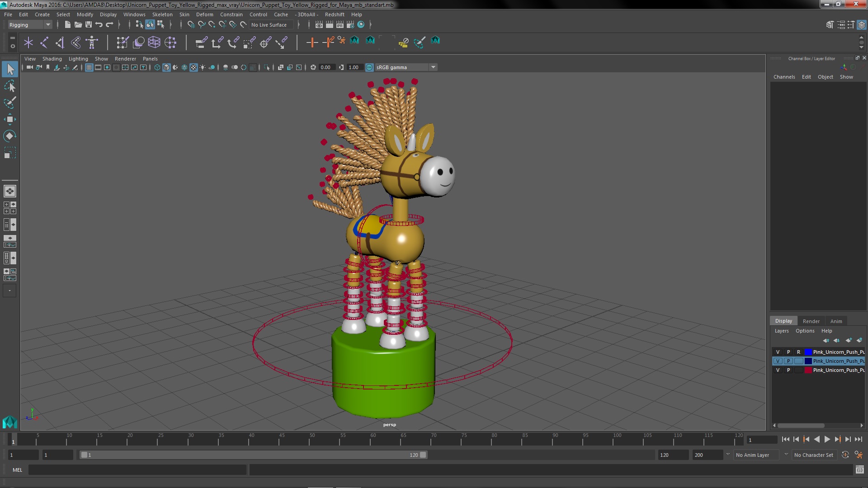Open the Constrain menu
The height and width of the screenshot is (488, 868).
[231, 14]
